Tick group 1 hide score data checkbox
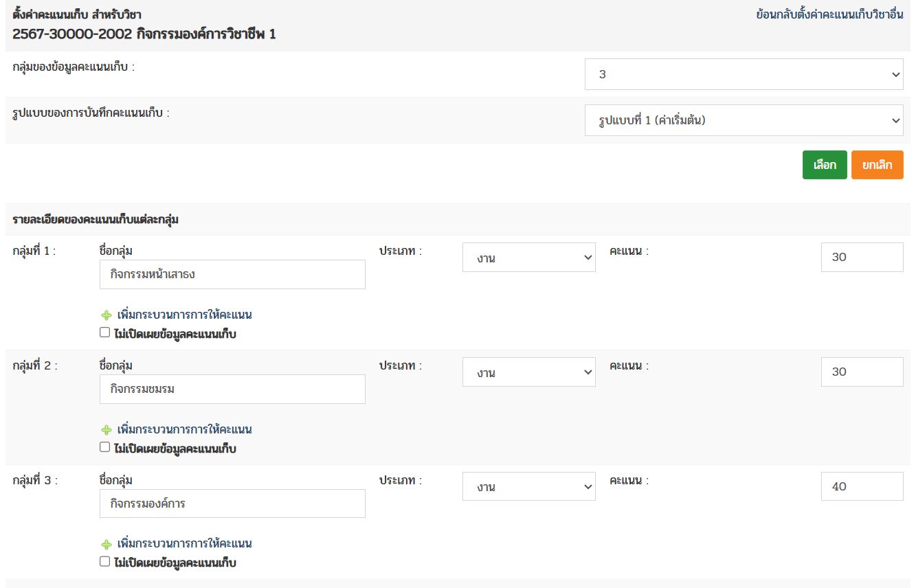The width and height of the screenshot is (916, 588). click(104, 332)
